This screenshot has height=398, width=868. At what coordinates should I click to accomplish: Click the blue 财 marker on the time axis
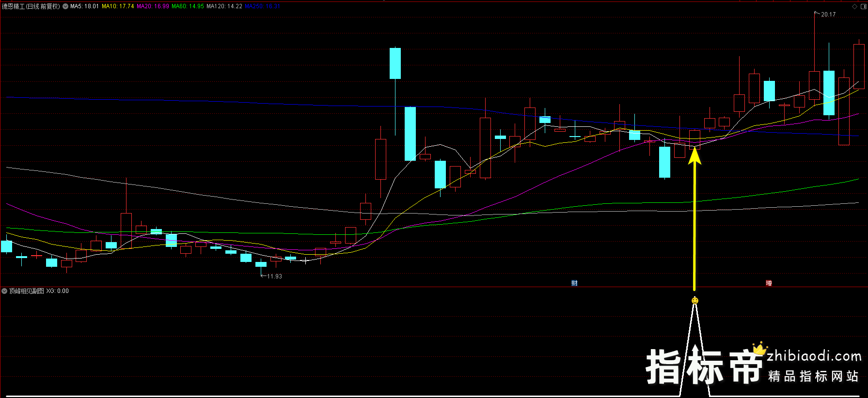click(x=574, y=283)
